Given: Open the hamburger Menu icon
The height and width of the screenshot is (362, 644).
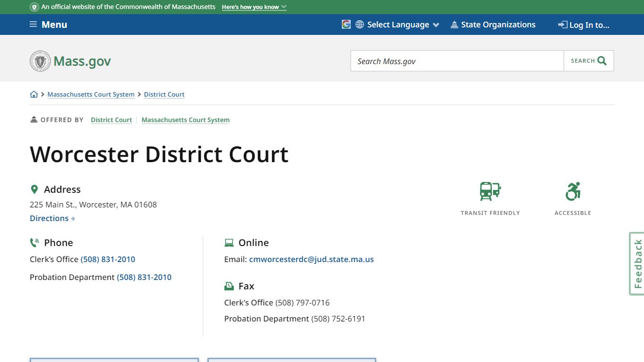Looking at the screenshot, I should [x=33, y=25].
